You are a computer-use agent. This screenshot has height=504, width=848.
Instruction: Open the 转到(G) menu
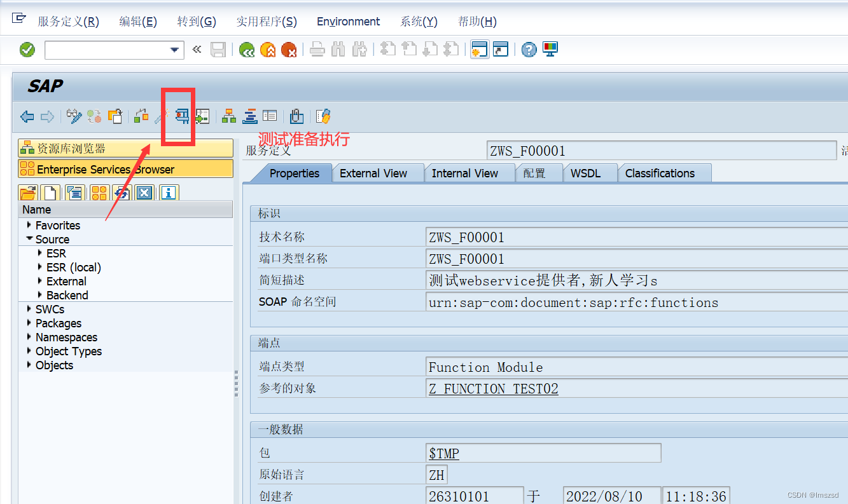pyautogui.click(x=197, y=22)
